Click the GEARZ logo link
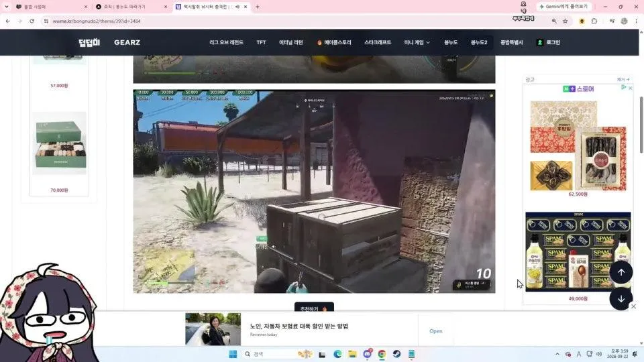Screen dimensions: 644x362 point(127,42)
